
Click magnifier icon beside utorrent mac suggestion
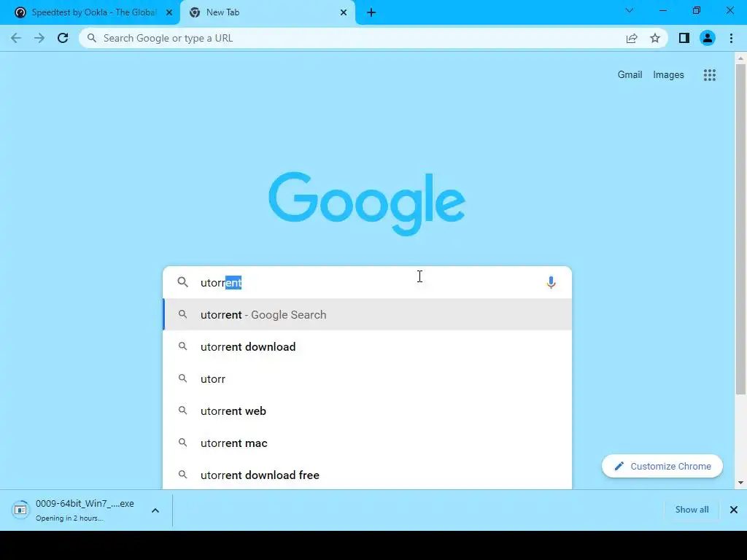click(x=183, y=443)
